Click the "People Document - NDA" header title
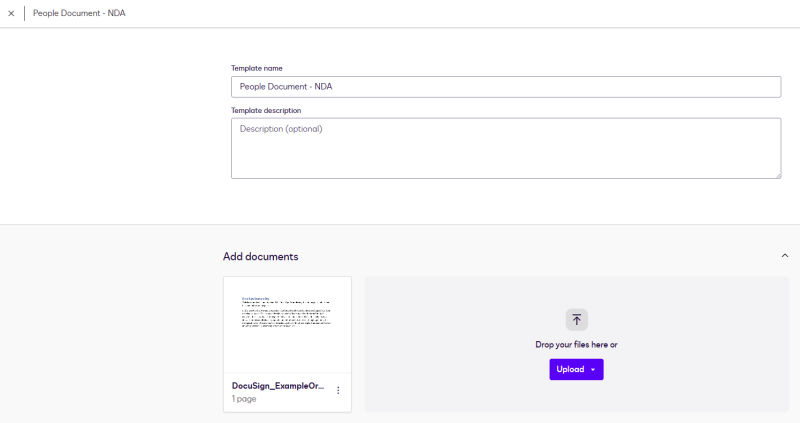Image resolution: width=800 pixels, height=423 pixels. pyautogui.click(x=79, y=14)
